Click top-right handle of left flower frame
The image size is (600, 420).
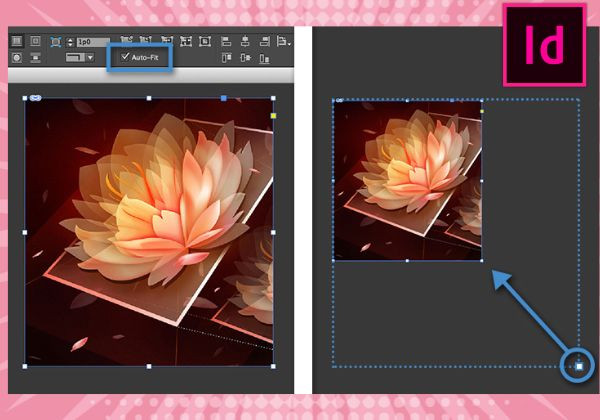[x=273, y=98]
